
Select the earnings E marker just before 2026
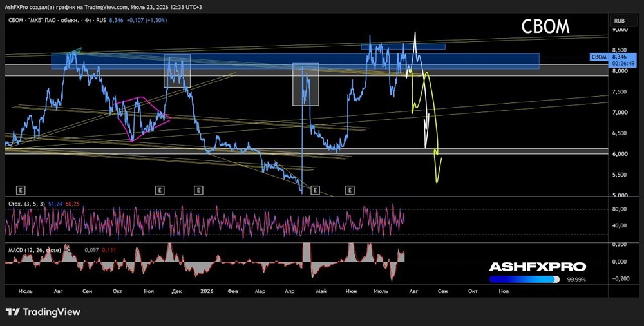coord(198,190)
